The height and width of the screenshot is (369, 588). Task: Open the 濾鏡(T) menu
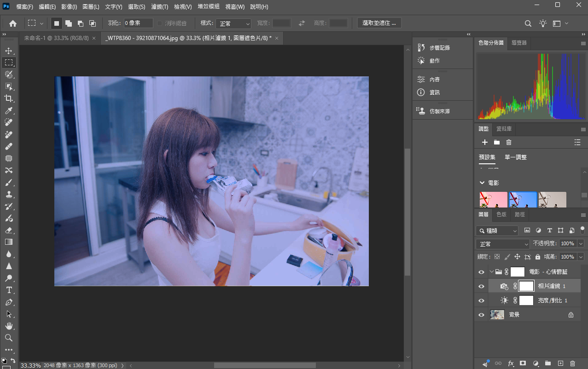pyautogui.click(x=160, y=7)
